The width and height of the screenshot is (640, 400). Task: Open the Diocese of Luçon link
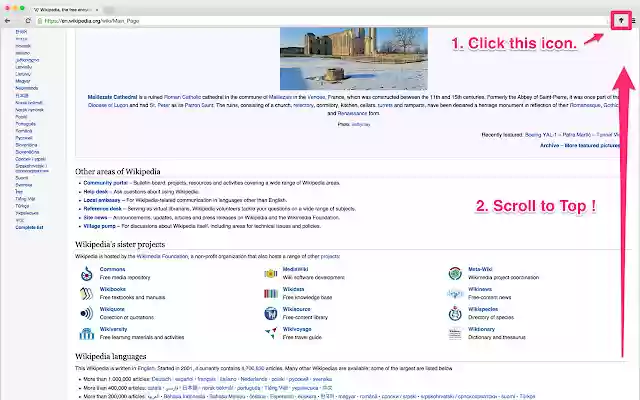click(108, 105)
